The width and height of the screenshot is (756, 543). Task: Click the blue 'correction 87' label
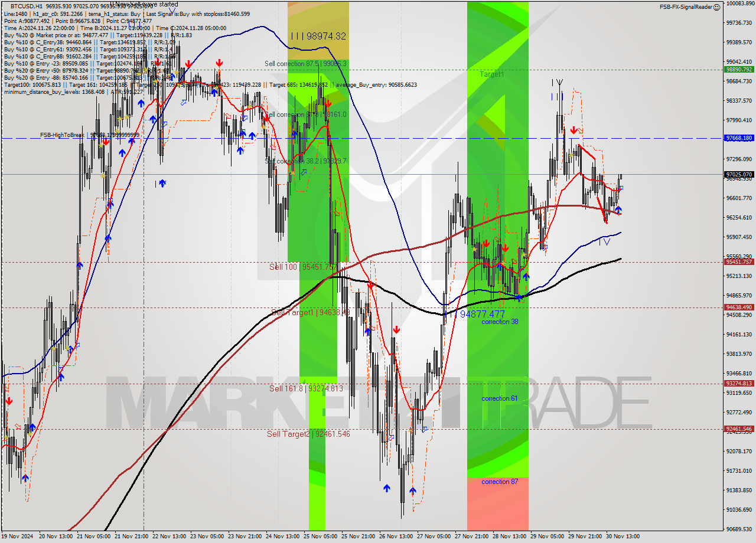click(500, 482)
